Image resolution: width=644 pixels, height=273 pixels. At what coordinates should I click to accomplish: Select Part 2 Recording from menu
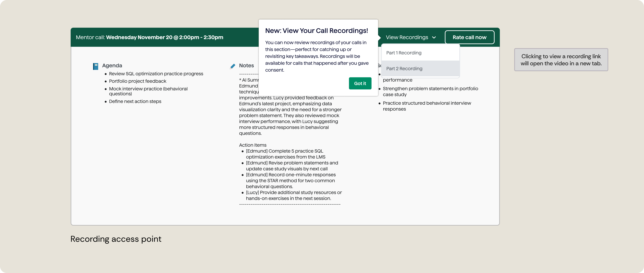point(421,69)
